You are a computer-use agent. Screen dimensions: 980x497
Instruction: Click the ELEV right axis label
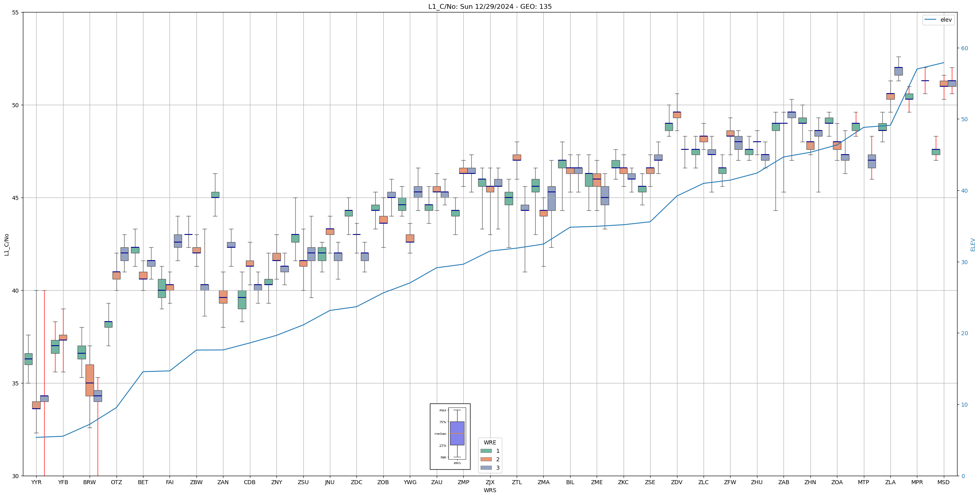click(x=972, y=244)
